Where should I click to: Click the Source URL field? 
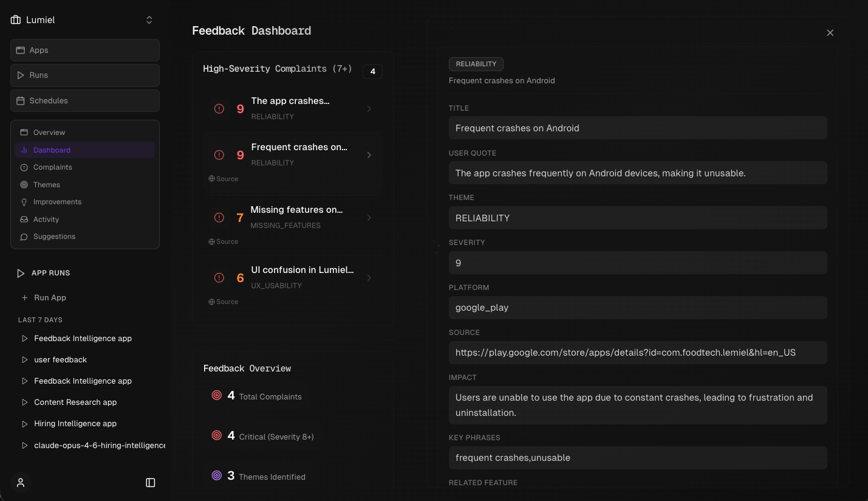638,353
